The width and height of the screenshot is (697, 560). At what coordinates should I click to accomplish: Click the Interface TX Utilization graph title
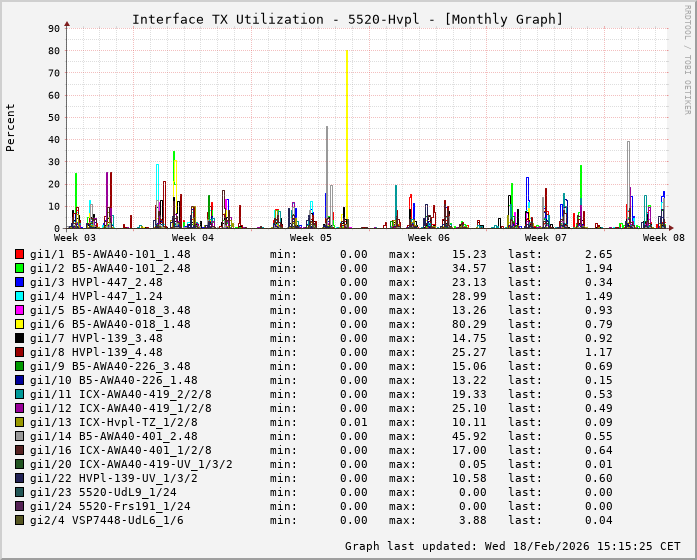[x=347, y=19]
